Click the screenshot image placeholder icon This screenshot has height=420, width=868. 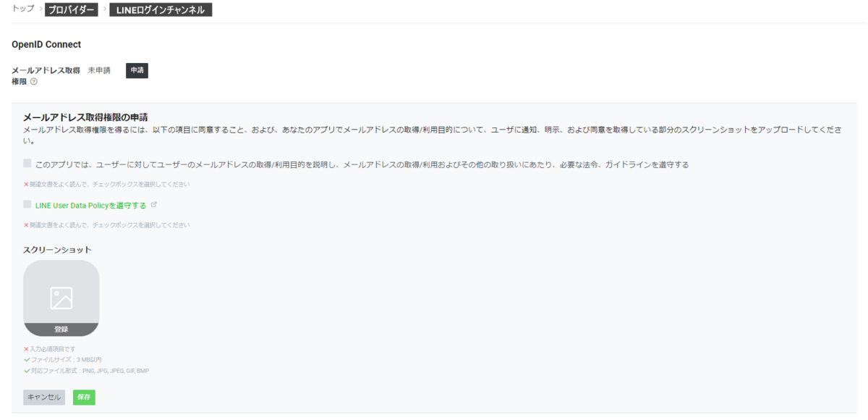61,298
